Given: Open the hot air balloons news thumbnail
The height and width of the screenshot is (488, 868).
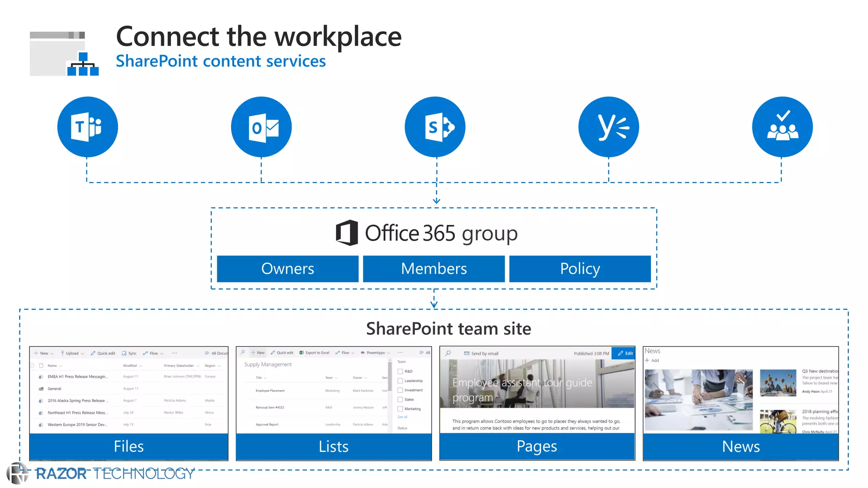Looking at the screenshot, I should [x=778, y=383].
